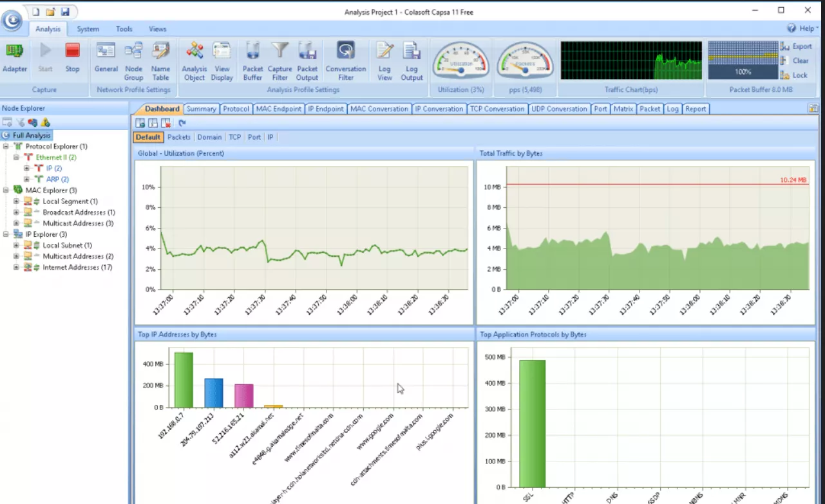Clear the packet buffer
The height and width of the screenshot is (504, 825).
point(795,61)
